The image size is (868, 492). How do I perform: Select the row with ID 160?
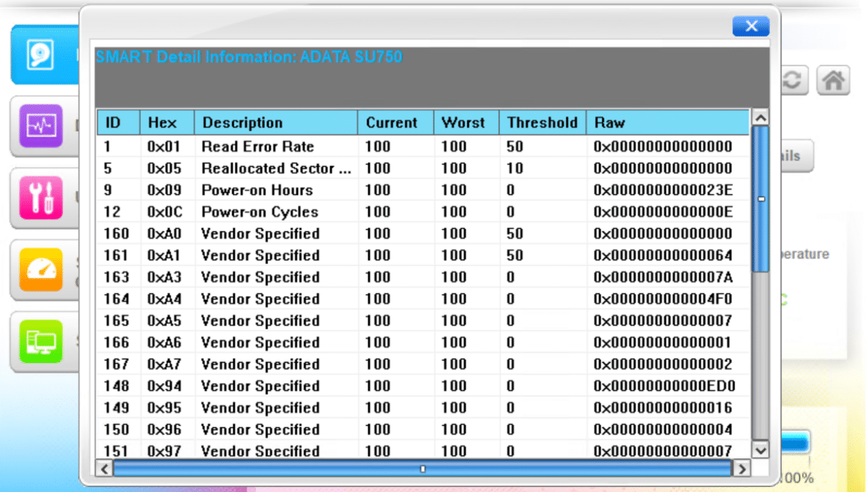point(424,234)
